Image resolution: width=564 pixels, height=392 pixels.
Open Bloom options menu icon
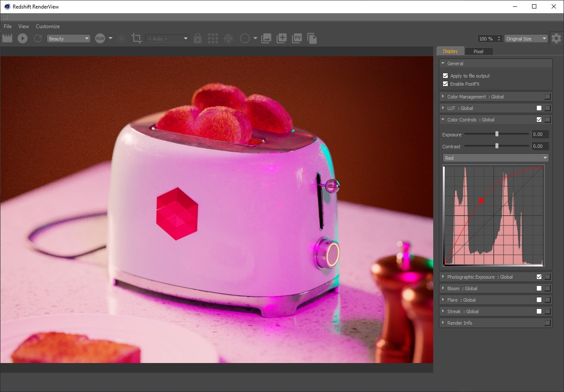(x=548, y=288)
